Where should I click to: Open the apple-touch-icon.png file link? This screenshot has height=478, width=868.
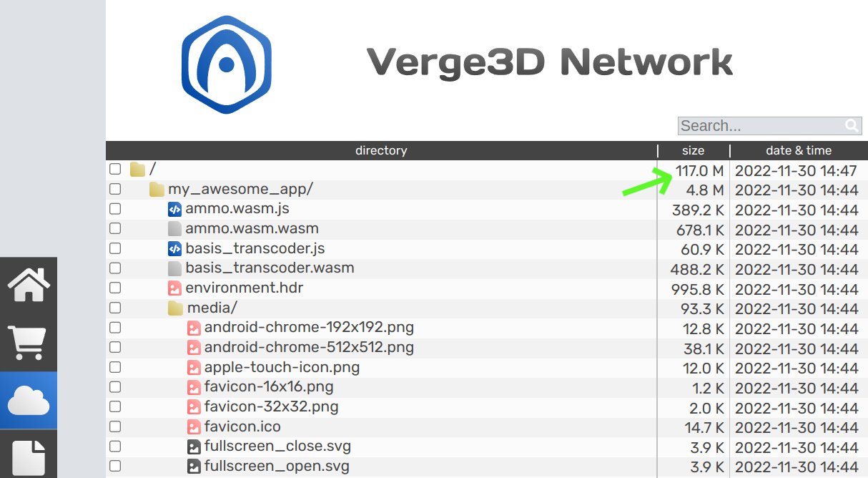pyautogui.click(x=282, y=368)
